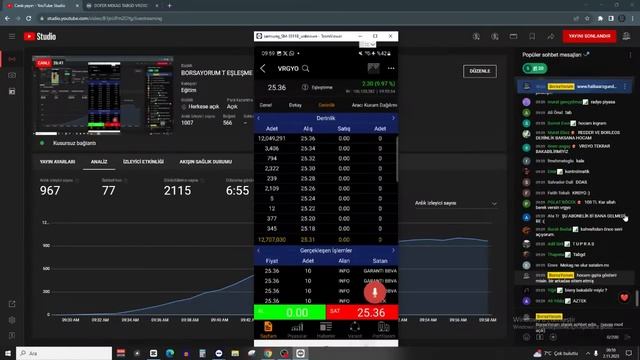Viewport: 640px width, 360px height.
Task: Open the chart thumbnail icon in phone app
Action: pos(373,68)
